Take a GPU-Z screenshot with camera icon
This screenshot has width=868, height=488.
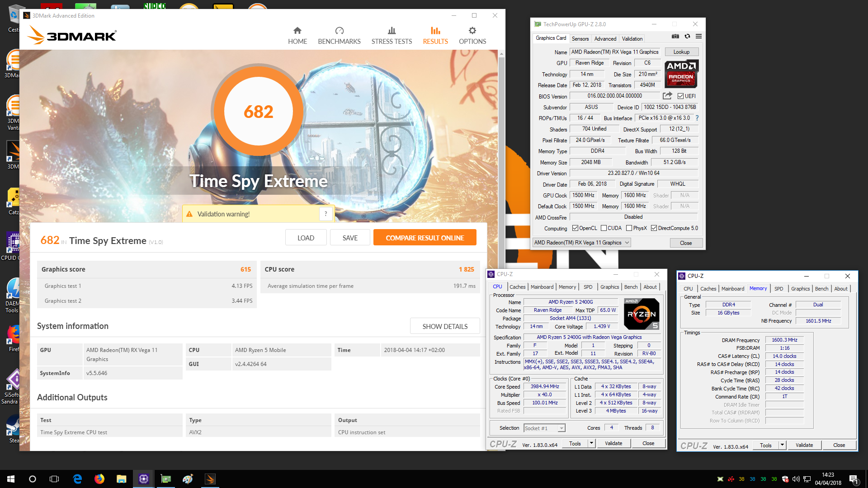point(675,37)
